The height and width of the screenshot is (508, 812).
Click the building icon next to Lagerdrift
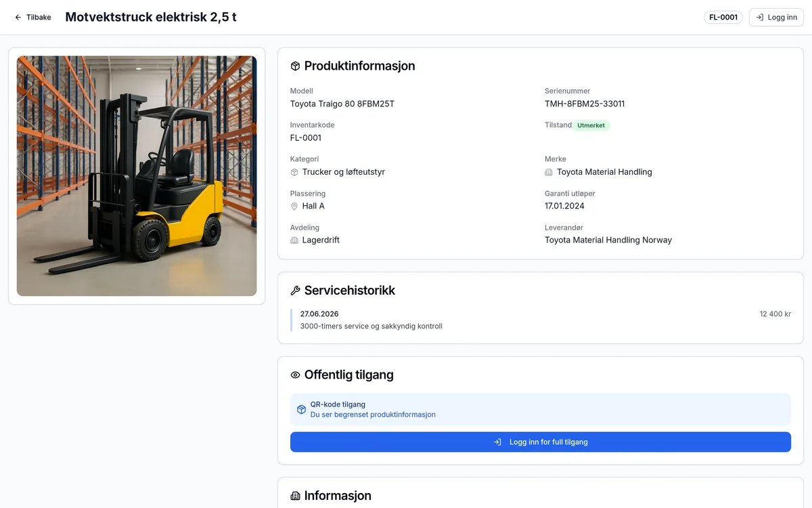[x=294, y=240]
